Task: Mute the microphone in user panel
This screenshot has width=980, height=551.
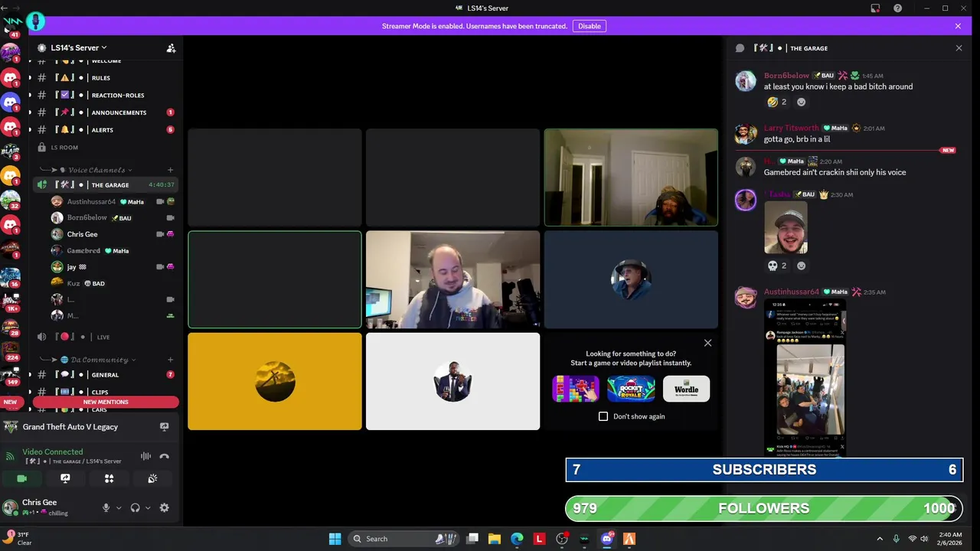Action: 106,507
